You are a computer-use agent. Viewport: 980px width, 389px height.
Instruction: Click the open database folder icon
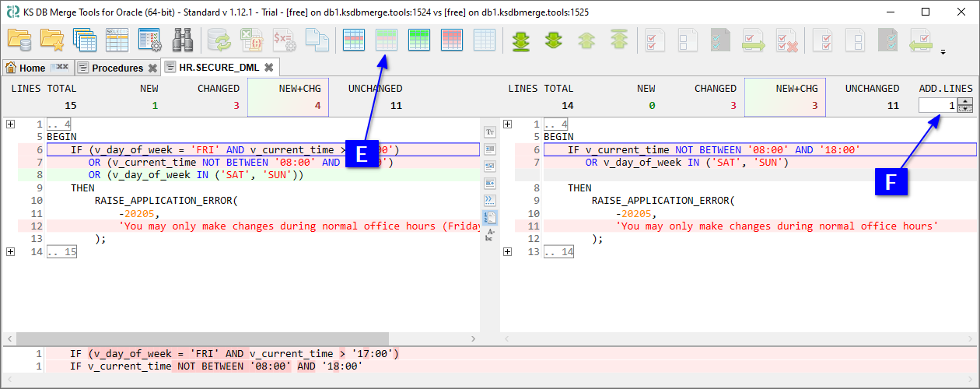point(19,40)
